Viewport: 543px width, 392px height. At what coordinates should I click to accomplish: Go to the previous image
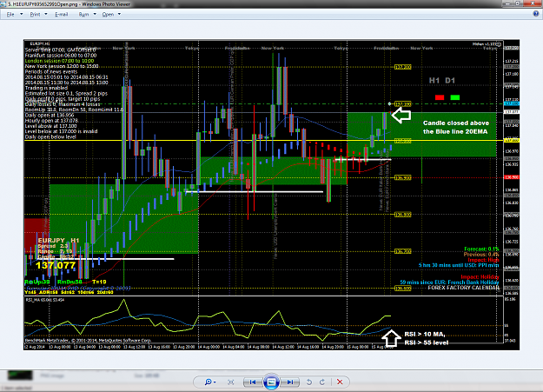253,382
